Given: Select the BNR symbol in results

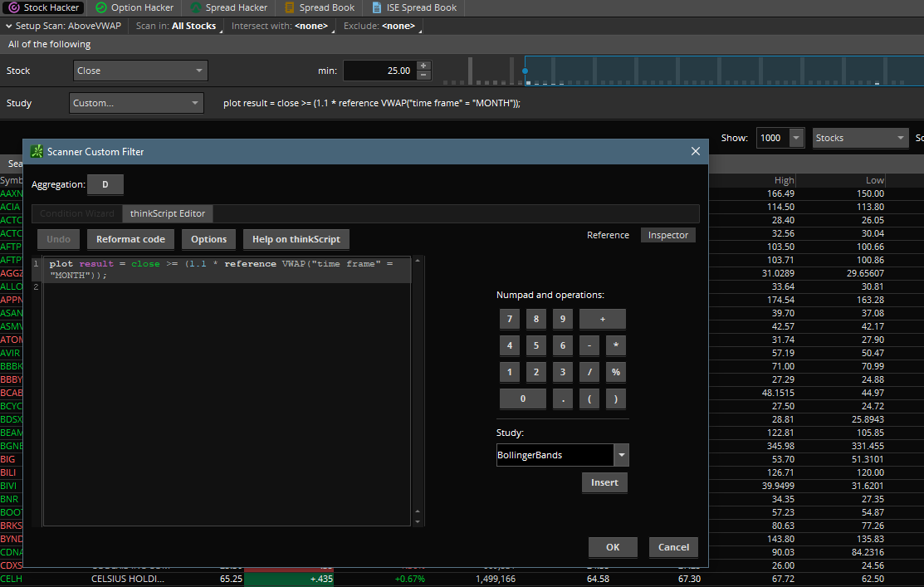Looking at the screenshot, I should (9, 499).
